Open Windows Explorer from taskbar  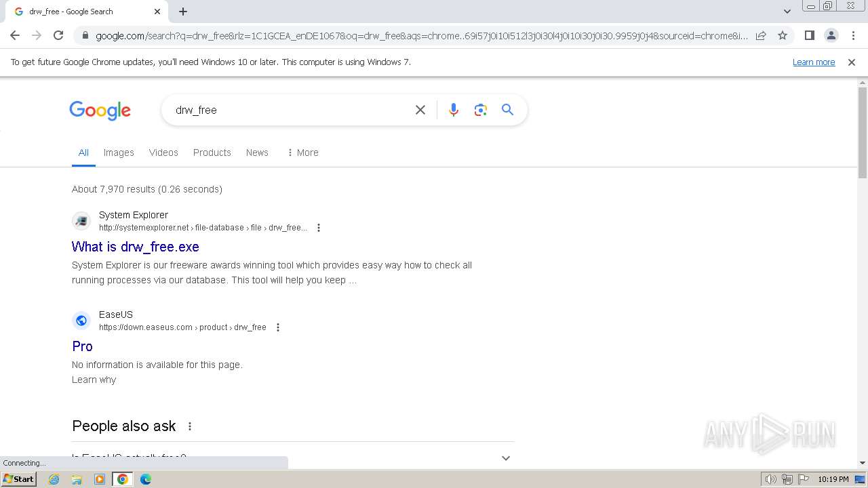point(77,479)
